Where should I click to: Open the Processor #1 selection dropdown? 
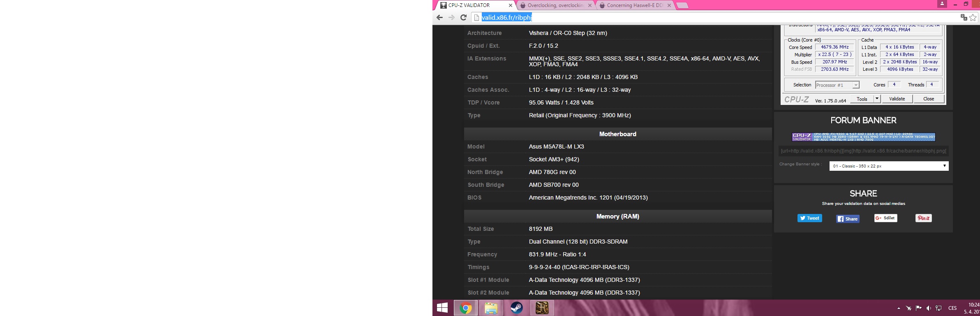pos(837,85)
